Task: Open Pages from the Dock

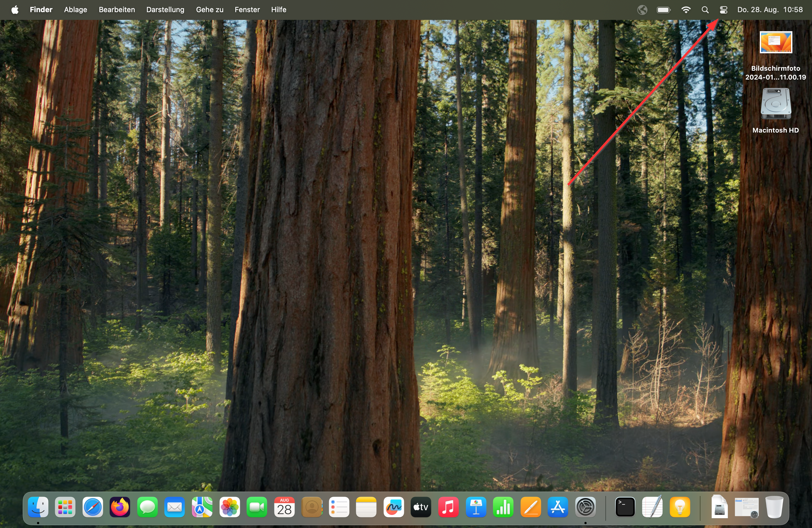Action: [531, 508]
